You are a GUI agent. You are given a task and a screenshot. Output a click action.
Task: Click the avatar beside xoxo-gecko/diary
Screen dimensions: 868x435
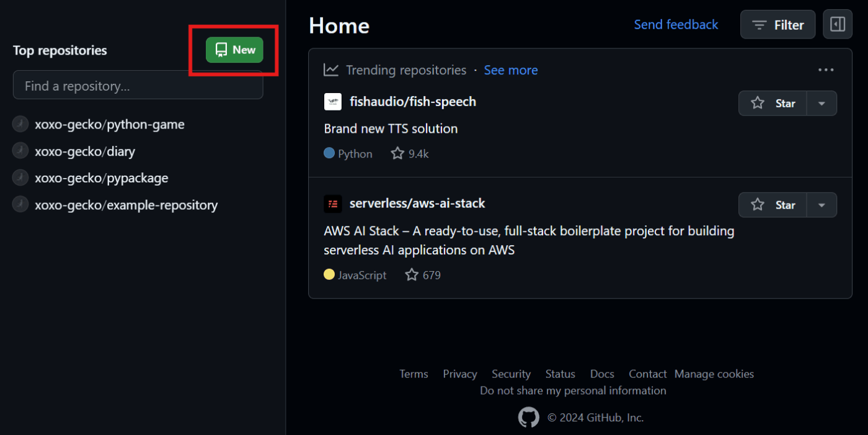coord(20,151)
